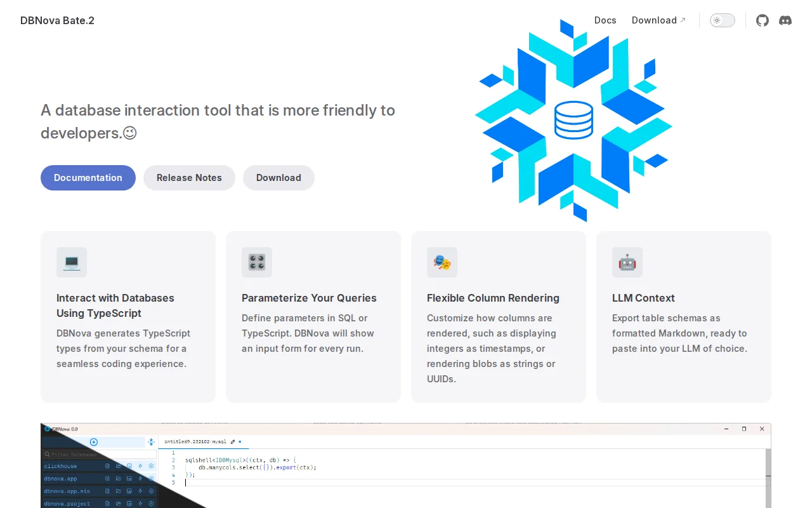
Task: Click the DBNova app icon in the screenshot title bar
Action: [48, 429]
